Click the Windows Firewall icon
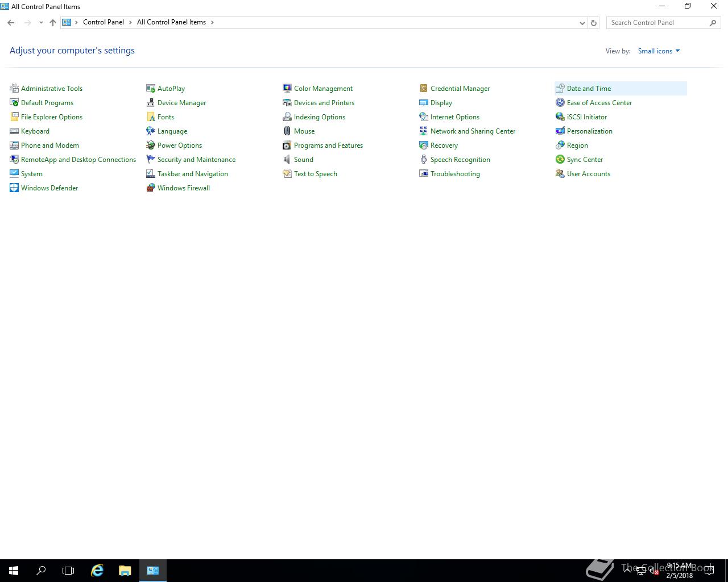 [x=151, y=188]
